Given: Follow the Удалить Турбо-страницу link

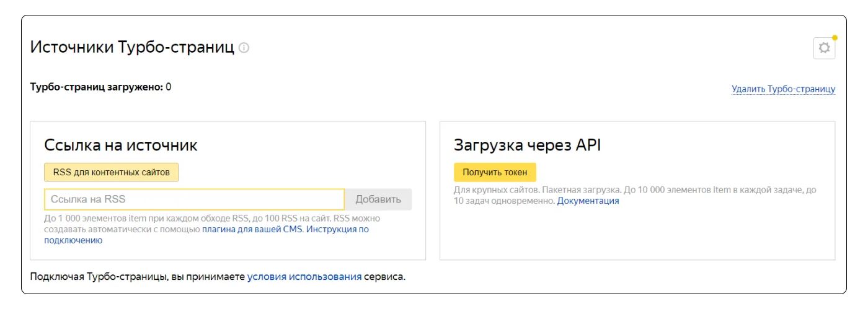Looking at the screenshot, I should click(x=783, y=89).
